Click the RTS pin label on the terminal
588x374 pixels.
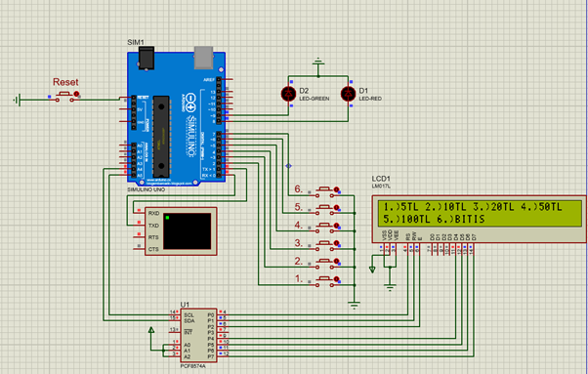pyautogui.click(x=153, y=237)
